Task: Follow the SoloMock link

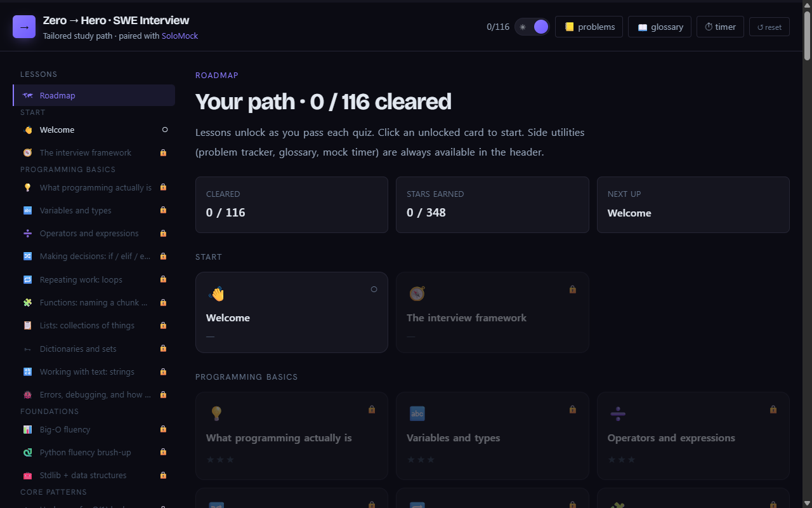Action: point(180,36)
